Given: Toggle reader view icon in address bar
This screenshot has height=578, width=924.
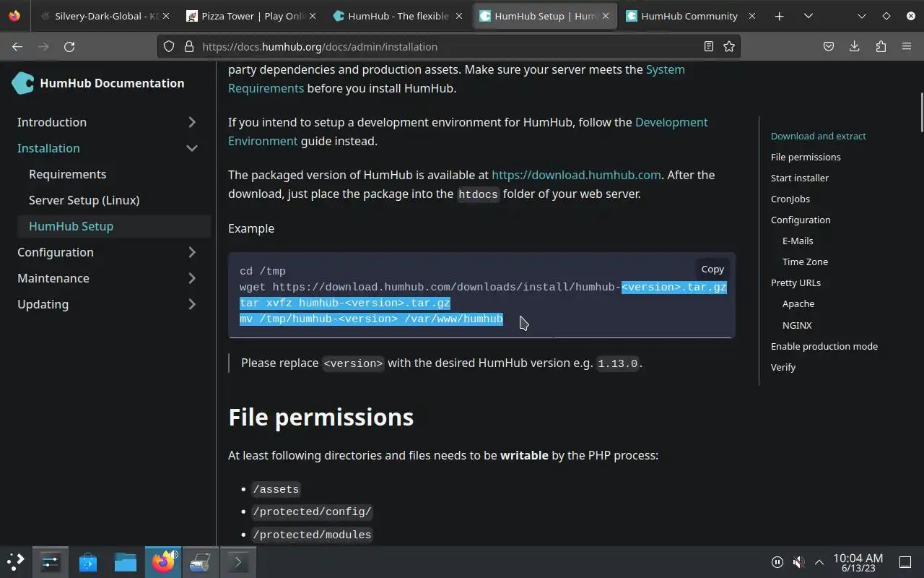Looking at the screenshot, I should click(709, 46).
